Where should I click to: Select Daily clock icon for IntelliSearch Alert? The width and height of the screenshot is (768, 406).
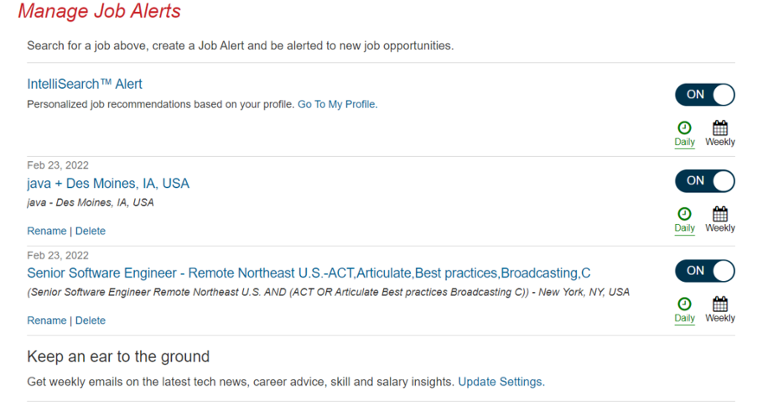click(684, 128)
